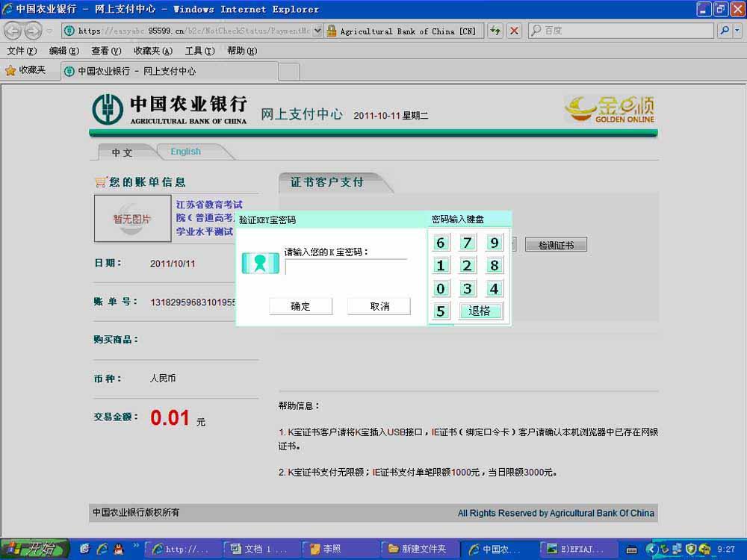Screen dimensions: 747x560
Task: Open the 开始 Start menu
Action: click(x=34, y=549)
